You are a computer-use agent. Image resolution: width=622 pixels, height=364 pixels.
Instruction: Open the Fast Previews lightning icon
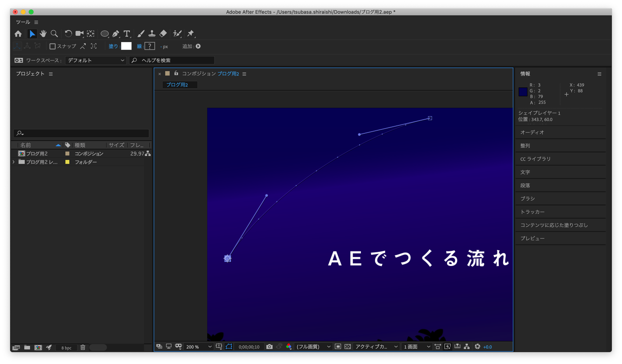pos(447,347)
